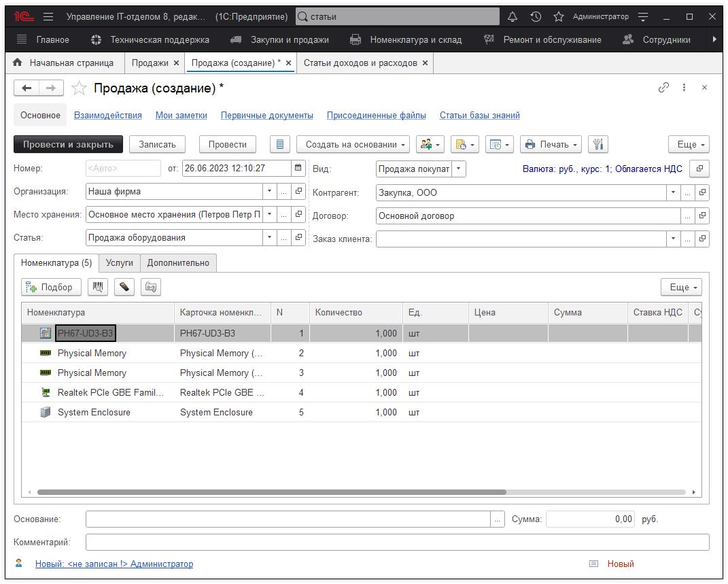Expand Создать на основании dropdown
This screenshot has height=584, width=728.
pyautogui.click(x=353, y=144)
